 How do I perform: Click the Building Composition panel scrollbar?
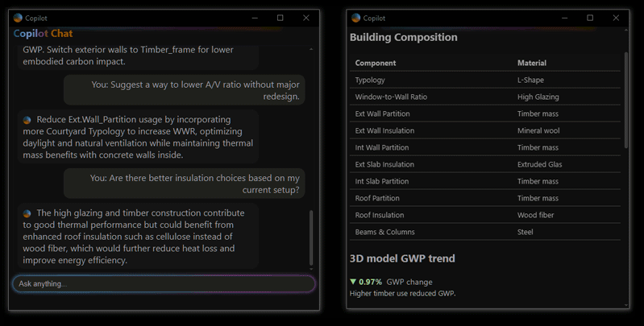pyautogui.click(x=625, y=101)
